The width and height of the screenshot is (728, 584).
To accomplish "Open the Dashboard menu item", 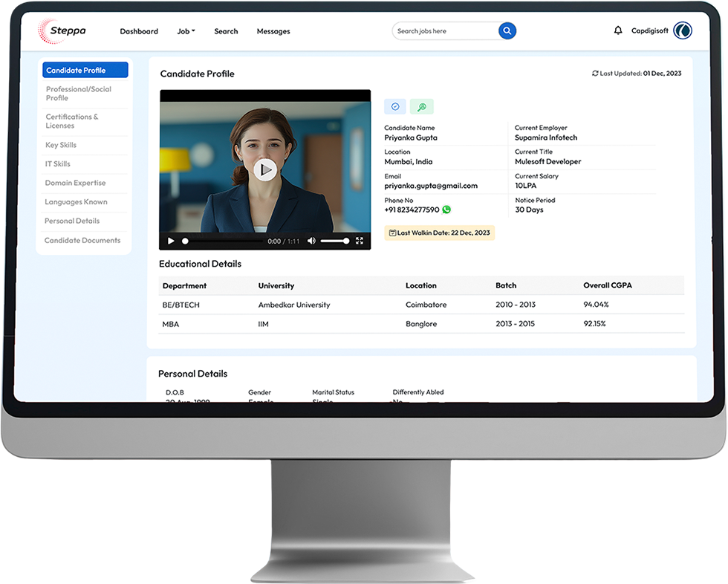I will (139, 31).
